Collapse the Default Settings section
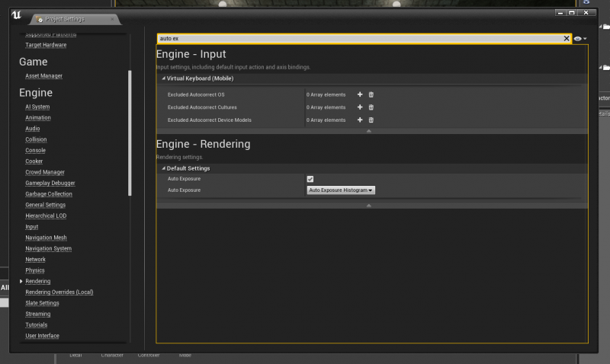 [163, 168]
